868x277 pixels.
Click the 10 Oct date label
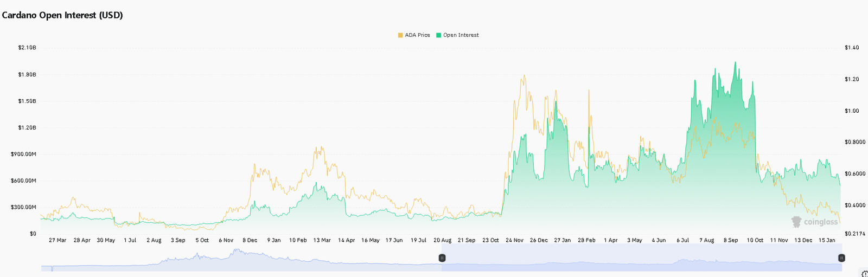[755, 240]
